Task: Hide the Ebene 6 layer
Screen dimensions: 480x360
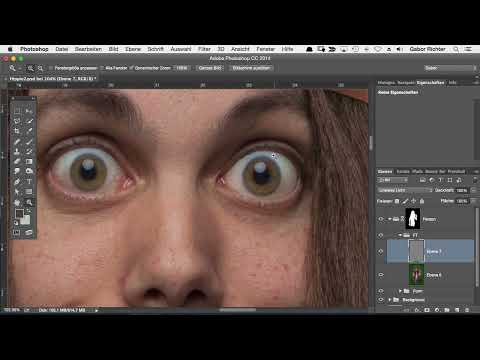Action: 381,275
